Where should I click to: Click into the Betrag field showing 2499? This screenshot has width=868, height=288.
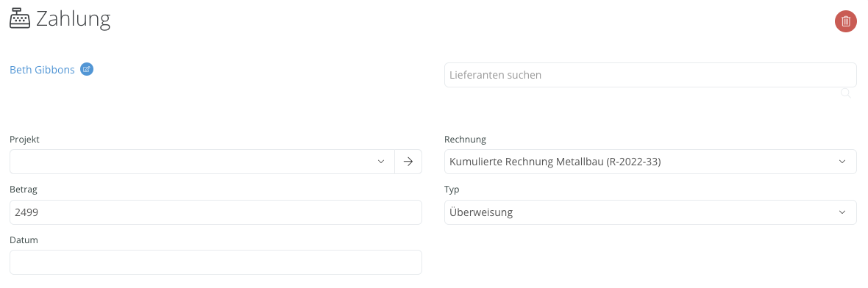[216, 212]
